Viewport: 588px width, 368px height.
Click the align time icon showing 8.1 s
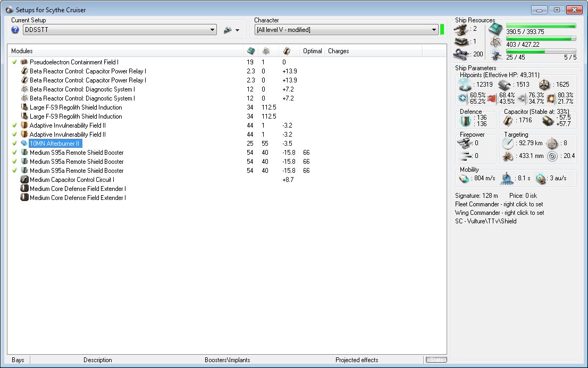[507, 179]
